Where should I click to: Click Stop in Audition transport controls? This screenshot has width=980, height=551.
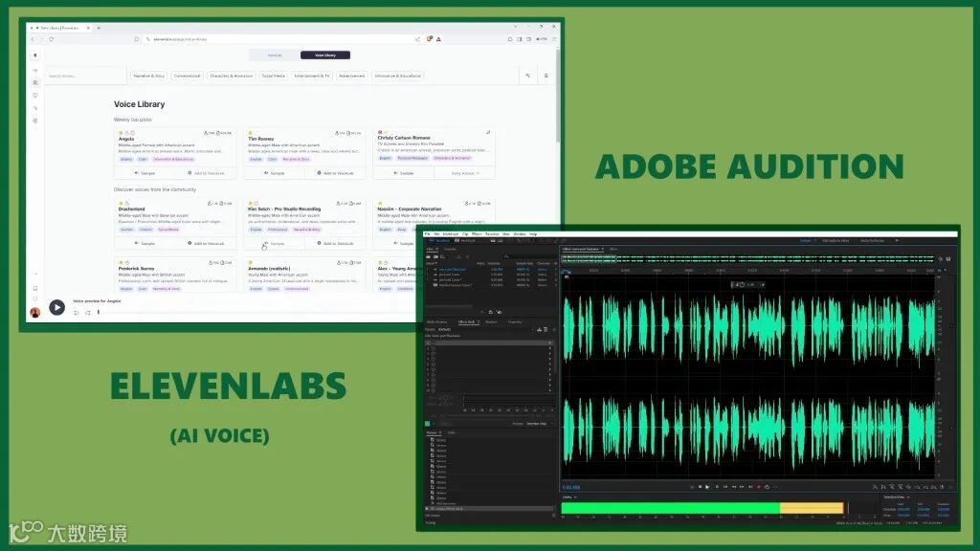(700, 487)
